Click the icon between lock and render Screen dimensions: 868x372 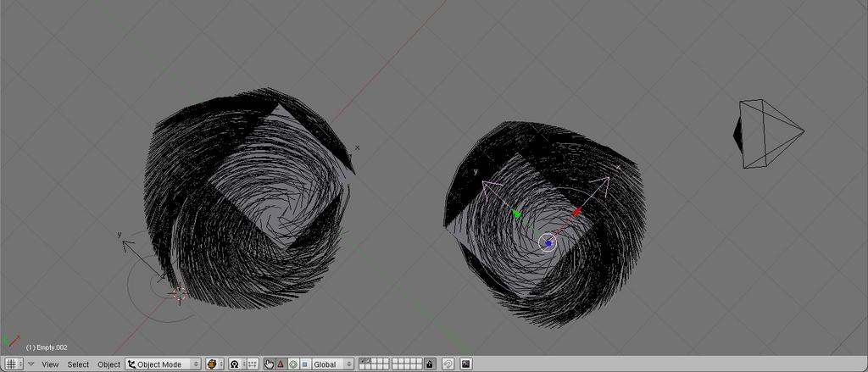coord(448,364)
